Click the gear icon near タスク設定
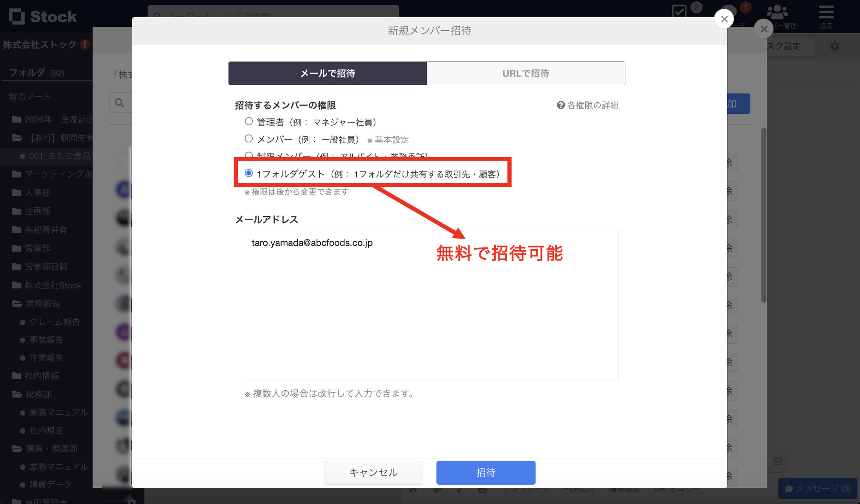 835,46
